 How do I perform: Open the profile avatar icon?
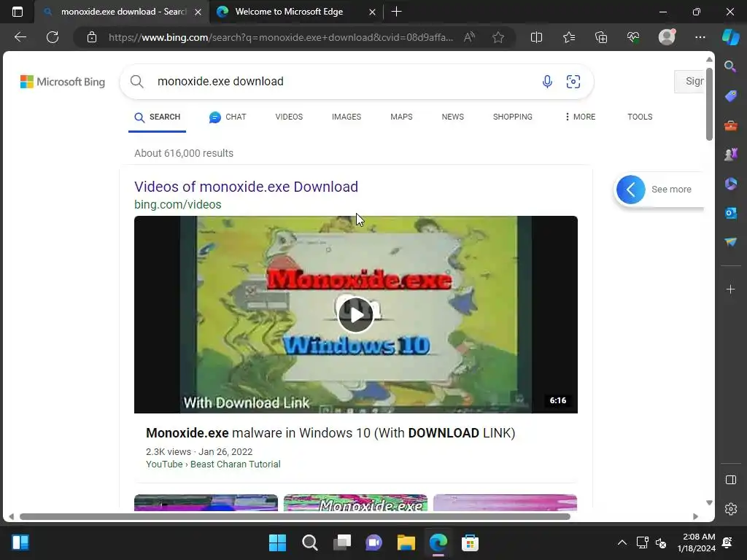click(x=667, y=37)
